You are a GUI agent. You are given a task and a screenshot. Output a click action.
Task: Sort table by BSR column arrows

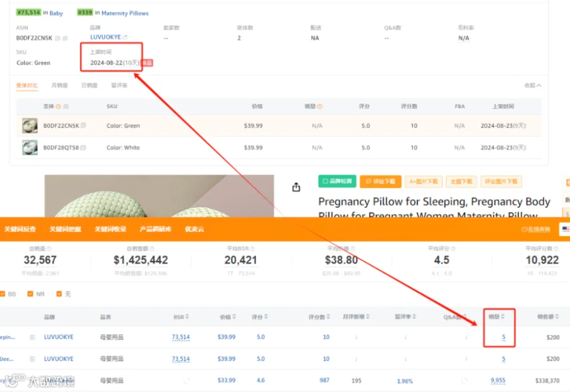pyautogui.click(x=187, y=317)
